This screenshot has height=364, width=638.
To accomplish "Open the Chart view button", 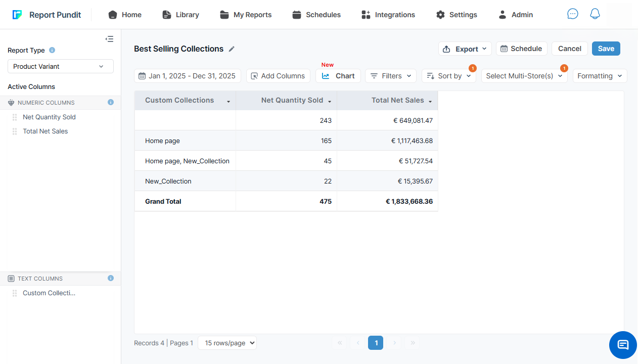I will (x=338, y=76).
